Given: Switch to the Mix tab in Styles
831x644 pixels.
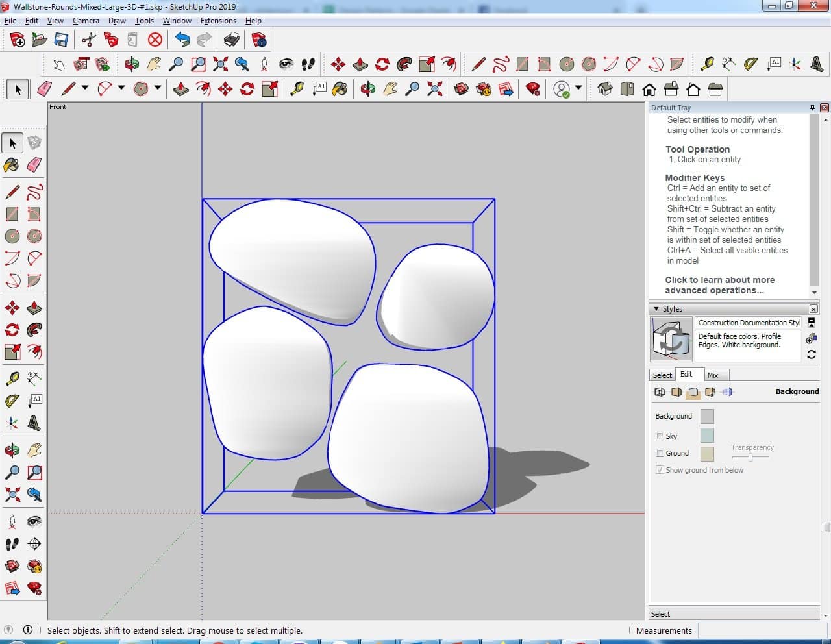Looking at the screenshot, I should tap(713, 375).
